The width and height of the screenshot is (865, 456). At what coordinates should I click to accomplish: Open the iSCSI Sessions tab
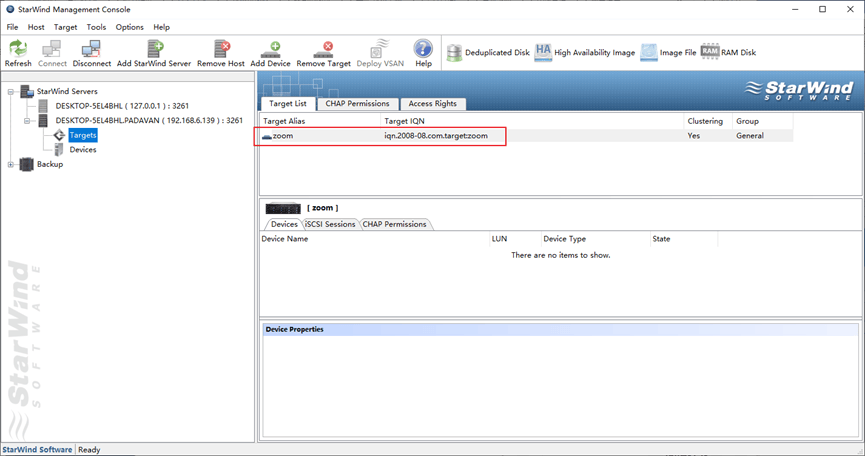[x=330, y=224]
